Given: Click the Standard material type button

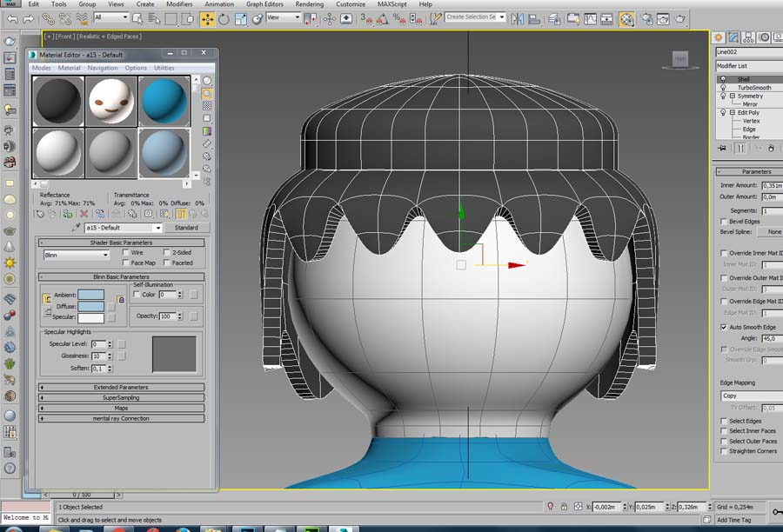Looking at the screenshot, I should (x=186, y=228).
